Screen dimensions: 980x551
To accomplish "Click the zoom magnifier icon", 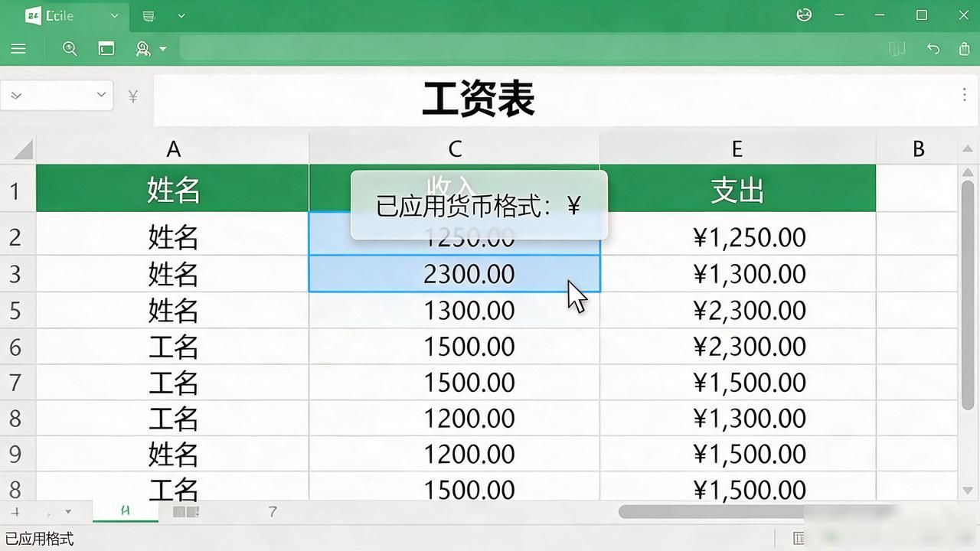I will 70,49.
